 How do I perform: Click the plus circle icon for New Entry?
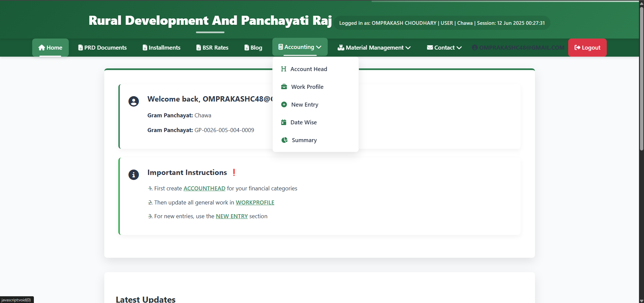pyautogui.click(x=284, y=105)
